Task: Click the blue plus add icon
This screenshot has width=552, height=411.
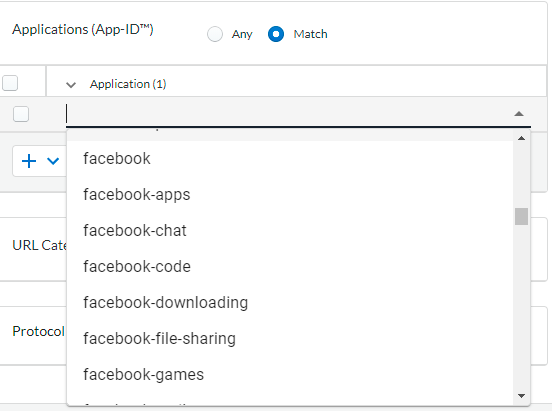Action: click(29, 161)
